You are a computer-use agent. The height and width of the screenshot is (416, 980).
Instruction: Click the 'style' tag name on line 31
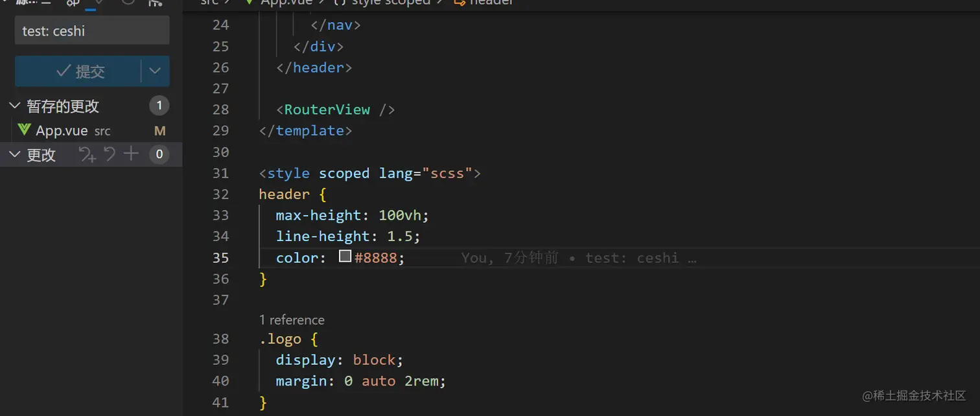click(x=288, y=173)
